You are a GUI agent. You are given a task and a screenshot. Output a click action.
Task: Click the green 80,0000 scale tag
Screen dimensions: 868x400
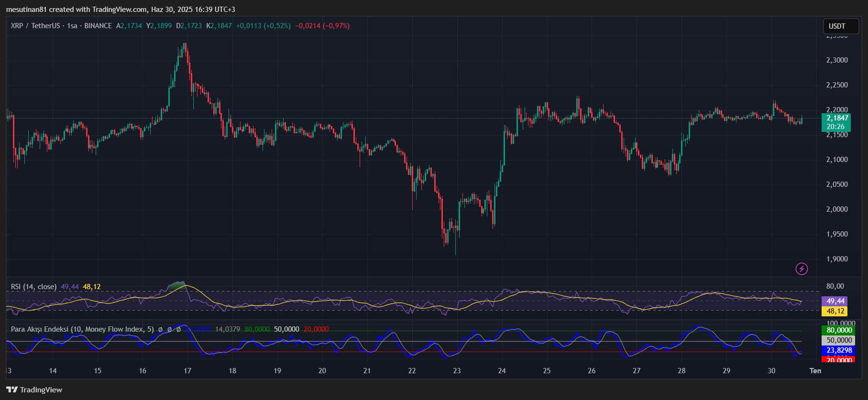pos(839,330)
